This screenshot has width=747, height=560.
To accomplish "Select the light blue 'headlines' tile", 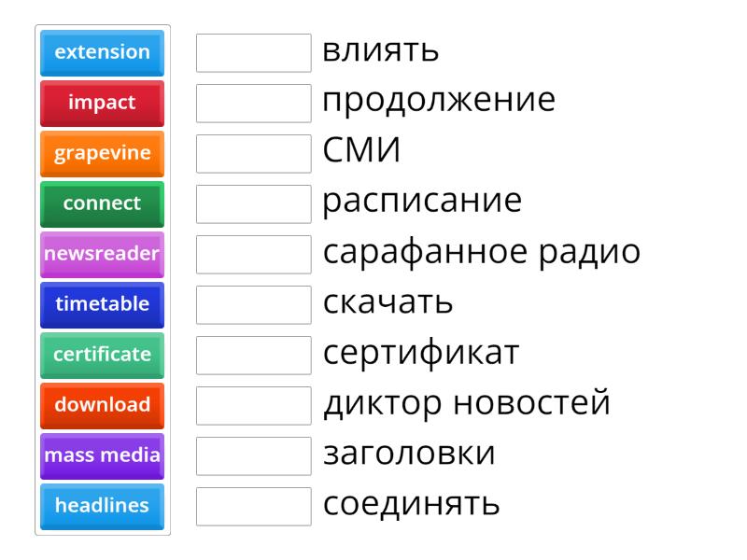I will point(102,506).
